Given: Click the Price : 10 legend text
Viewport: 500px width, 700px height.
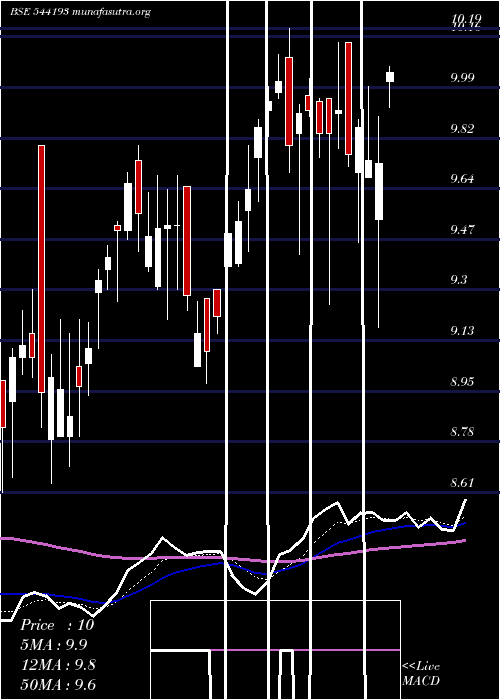Looking at the screenshot, I should coord(58,625).
